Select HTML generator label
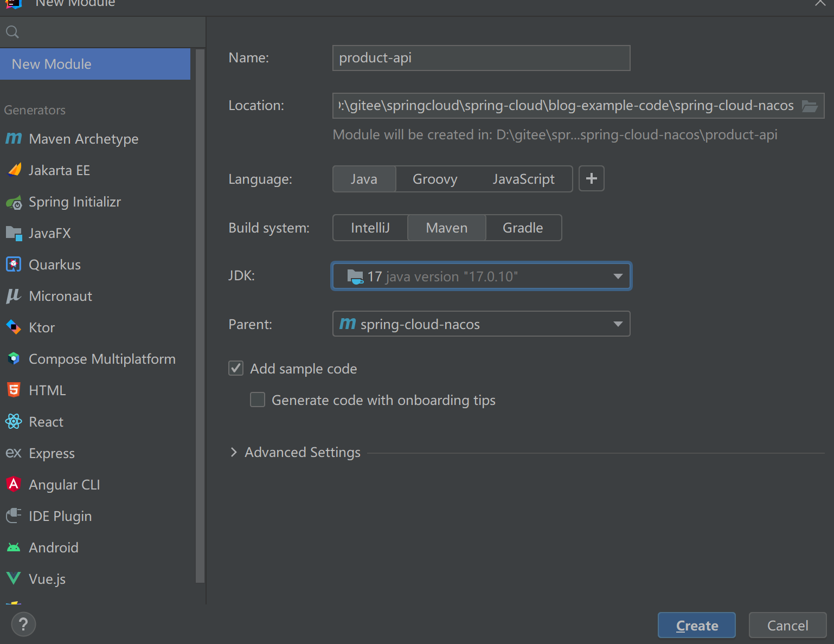This screenshot has width=834, height=644. pyautogui.click(x=47, y=390)
